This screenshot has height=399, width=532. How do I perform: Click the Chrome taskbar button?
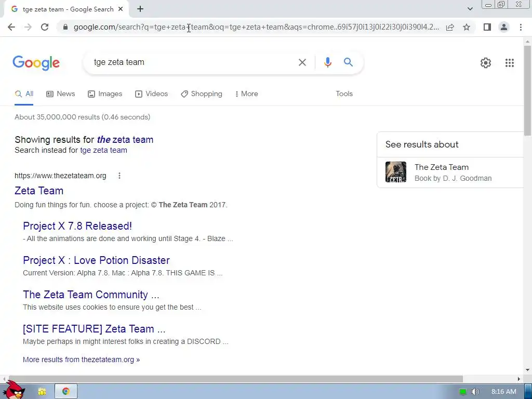(x=66, y=392)
